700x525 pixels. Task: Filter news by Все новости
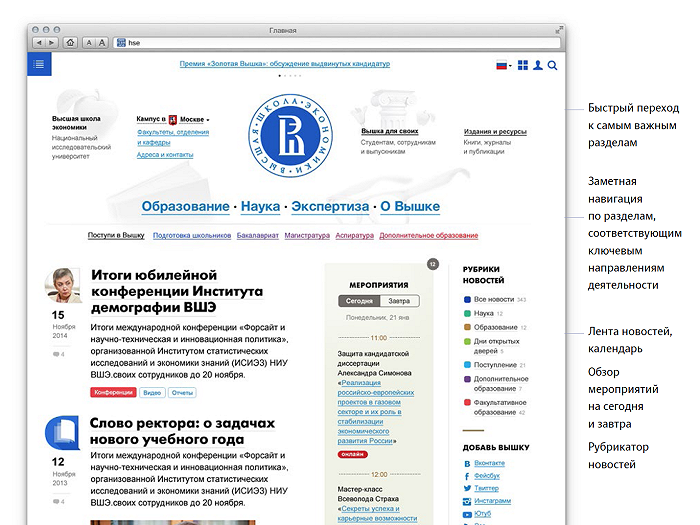pos(495,300)
